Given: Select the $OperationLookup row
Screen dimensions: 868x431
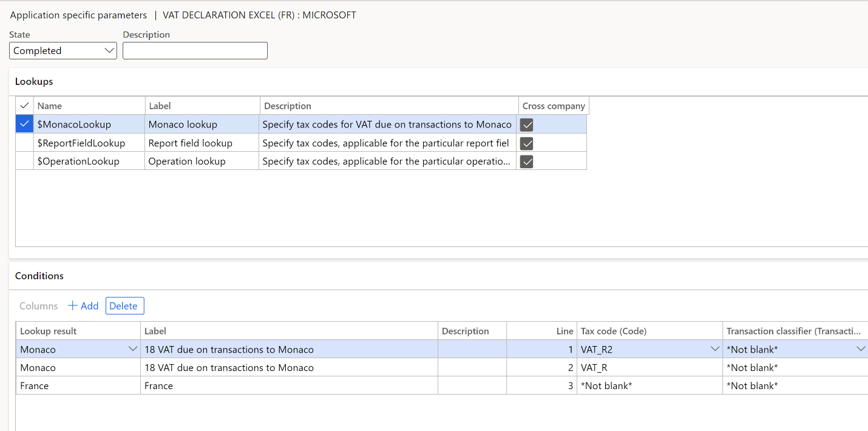Looking at the screenshot, I should point(88,161).
